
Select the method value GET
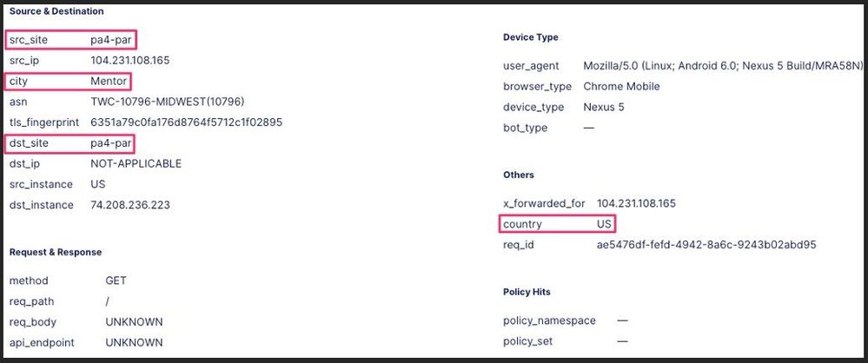pos(116,280)
